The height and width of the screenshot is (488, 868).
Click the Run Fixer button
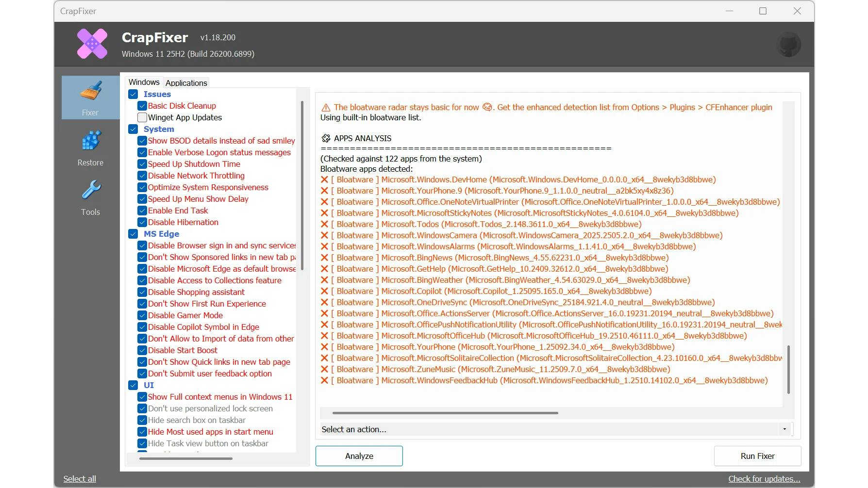[x=757, y=456]
